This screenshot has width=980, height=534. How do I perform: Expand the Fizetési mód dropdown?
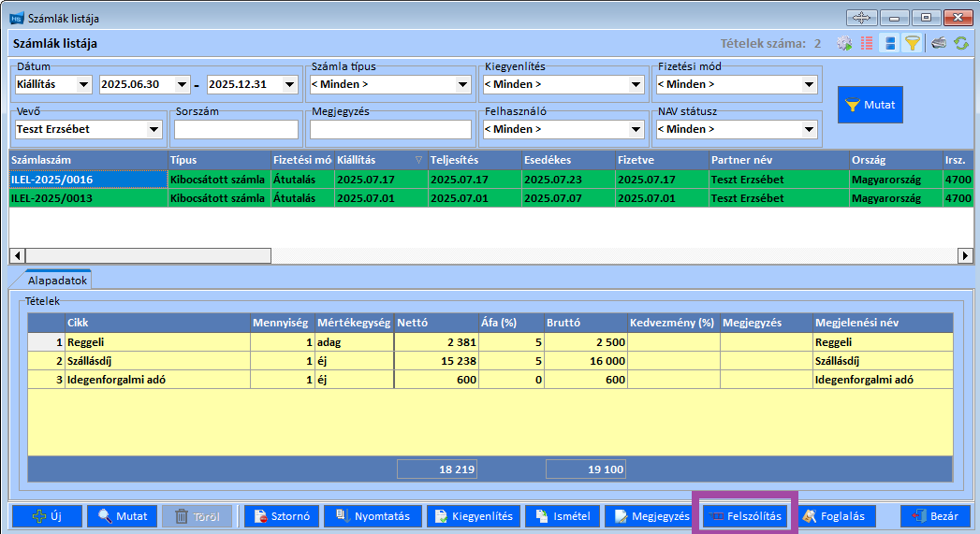coord(809,84)
